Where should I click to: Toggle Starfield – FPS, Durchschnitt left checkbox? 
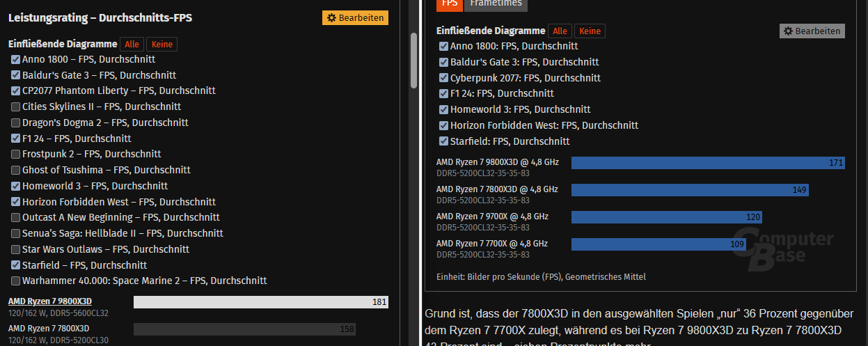coord(15,265)
